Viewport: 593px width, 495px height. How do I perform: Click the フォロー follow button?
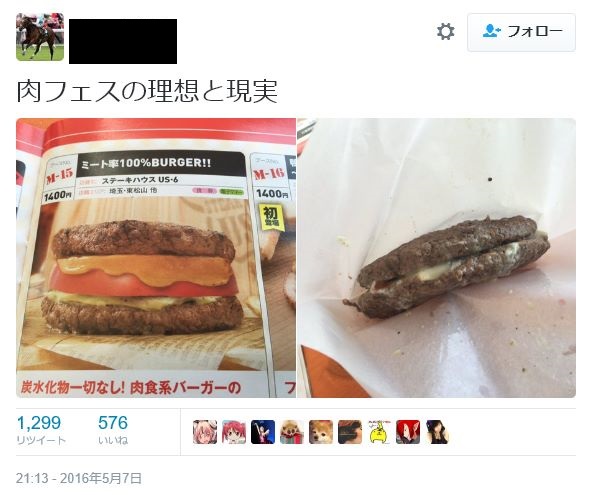coord(521,32)
